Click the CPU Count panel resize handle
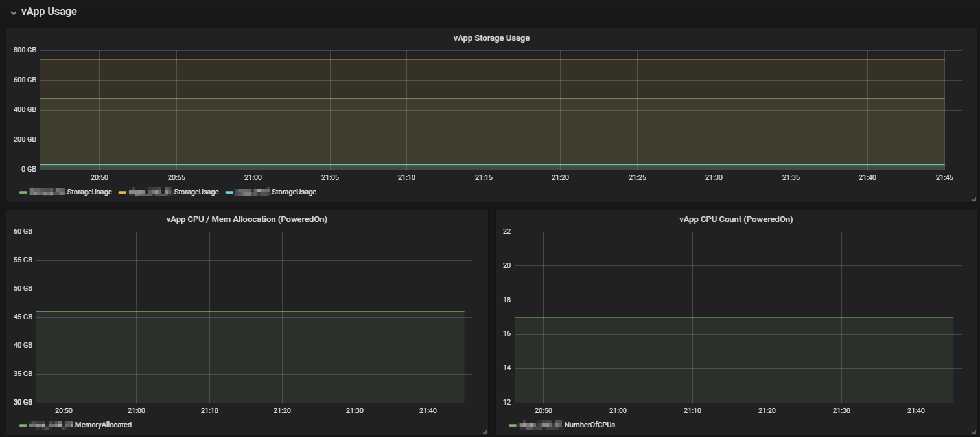The image size is (980, 437). (x=973, y=432)
